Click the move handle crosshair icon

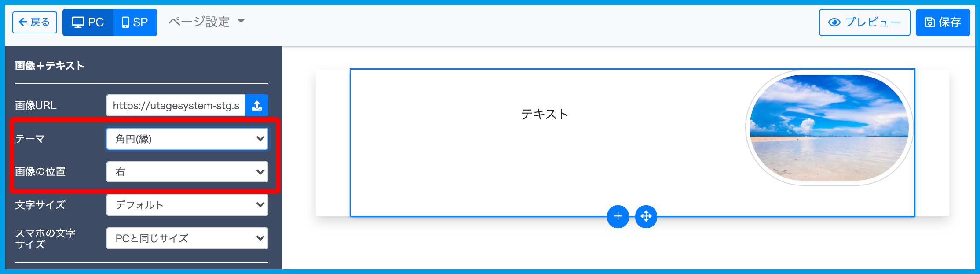pos(646,216)
